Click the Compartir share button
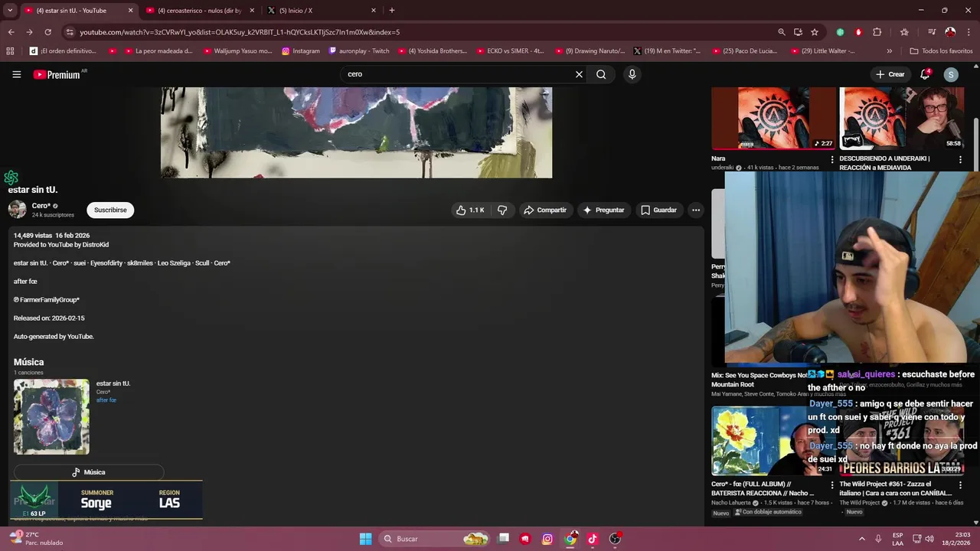This screenshot has height=551, width=980. [545, 210]
